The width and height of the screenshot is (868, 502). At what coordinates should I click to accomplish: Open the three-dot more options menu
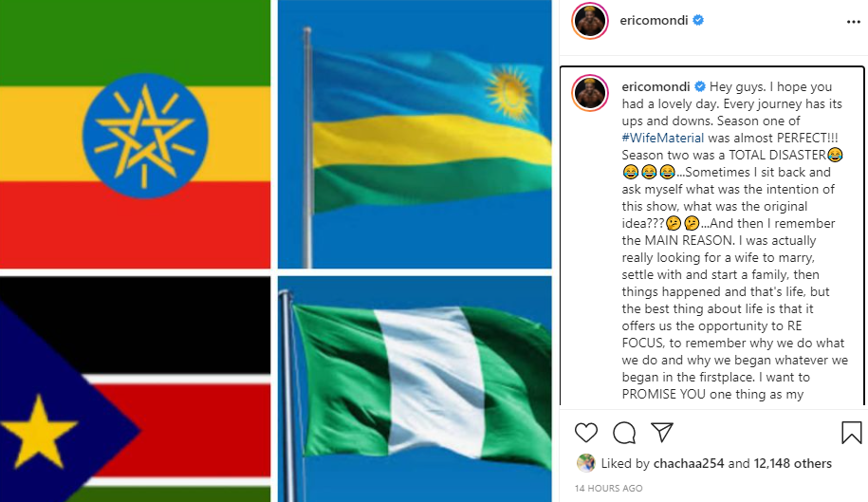(x=854, y=22)
